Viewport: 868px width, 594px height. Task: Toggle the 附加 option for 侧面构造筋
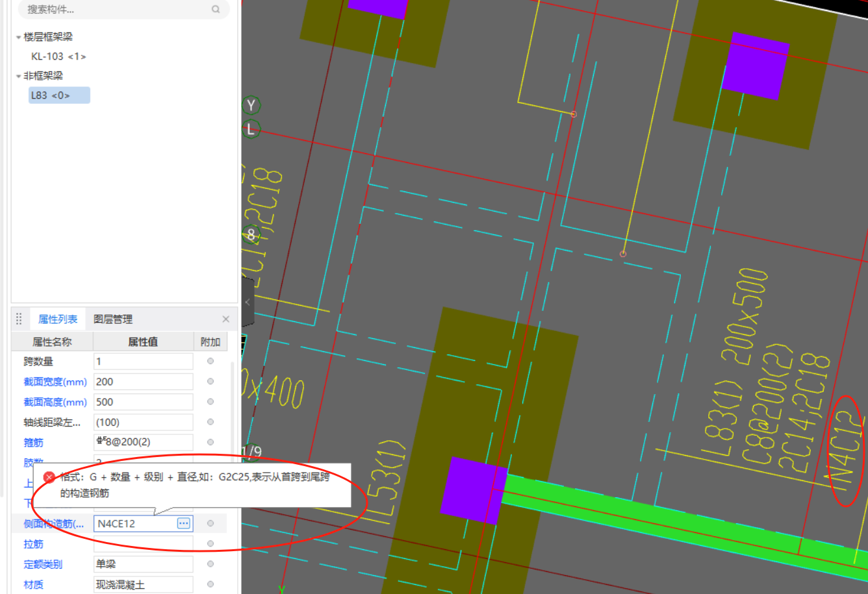coord(211,523)
